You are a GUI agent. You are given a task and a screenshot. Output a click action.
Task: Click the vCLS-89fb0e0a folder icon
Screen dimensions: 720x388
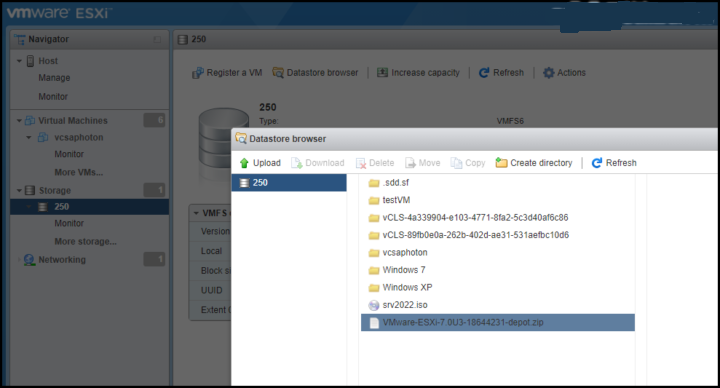(374, 235)
